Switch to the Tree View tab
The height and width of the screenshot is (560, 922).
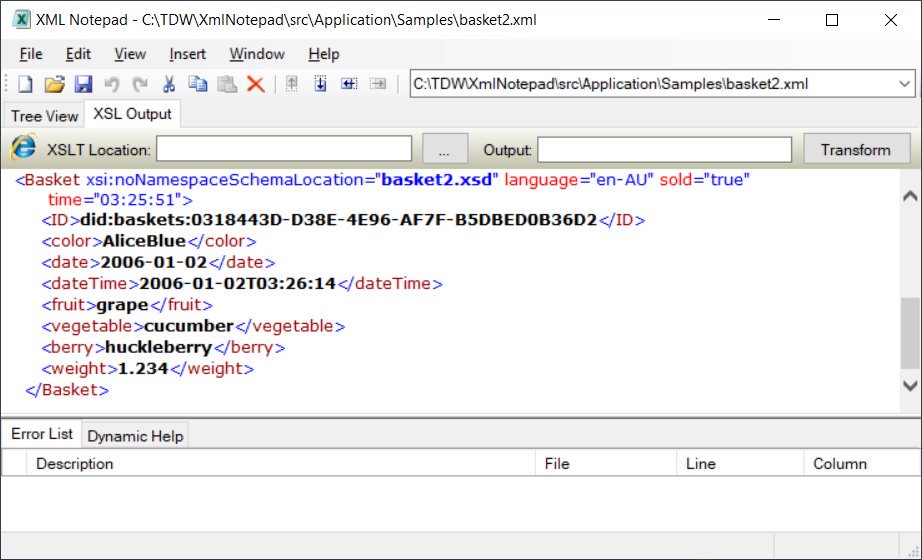click(x=44, y=116)
